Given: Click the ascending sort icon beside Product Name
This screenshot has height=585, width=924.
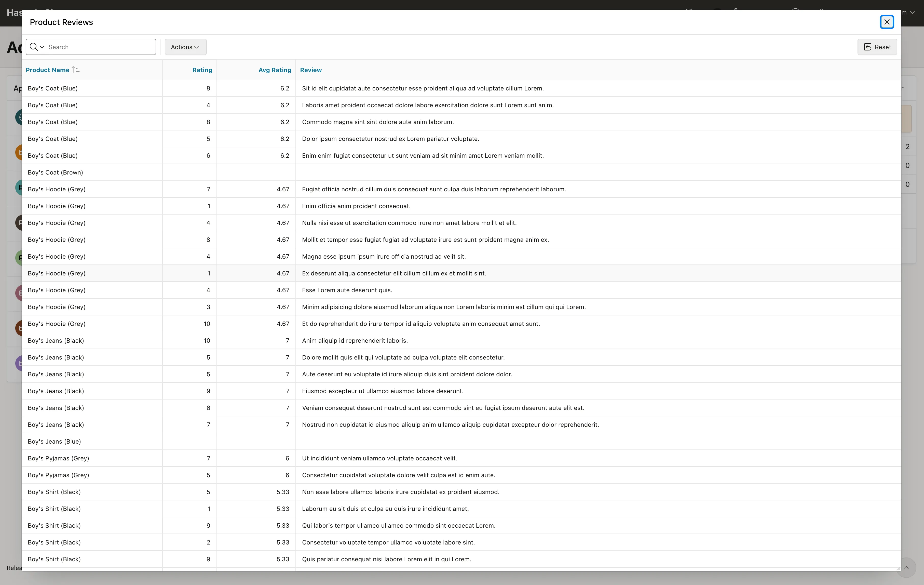Looking at the screenshot, I should (76, 70).
